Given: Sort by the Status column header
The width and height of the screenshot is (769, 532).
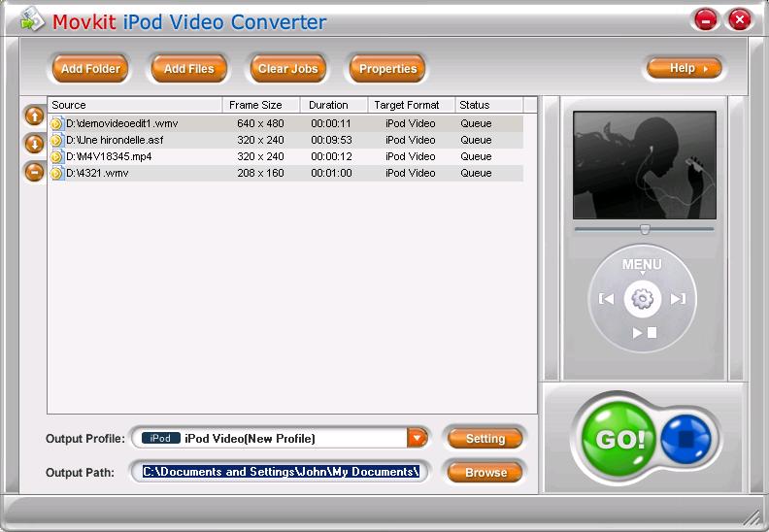Looking at the screenshot, I should pyautogui.click(x=489, y=105).
